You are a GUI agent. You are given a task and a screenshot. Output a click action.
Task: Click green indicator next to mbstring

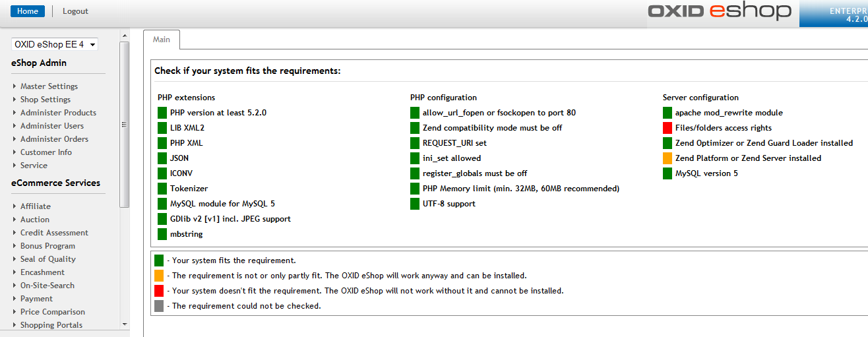click(162, 234)
